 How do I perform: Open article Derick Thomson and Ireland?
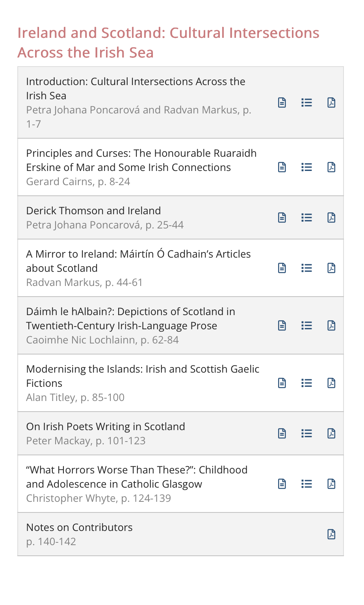pyautogui.click(x=93, y=211)
